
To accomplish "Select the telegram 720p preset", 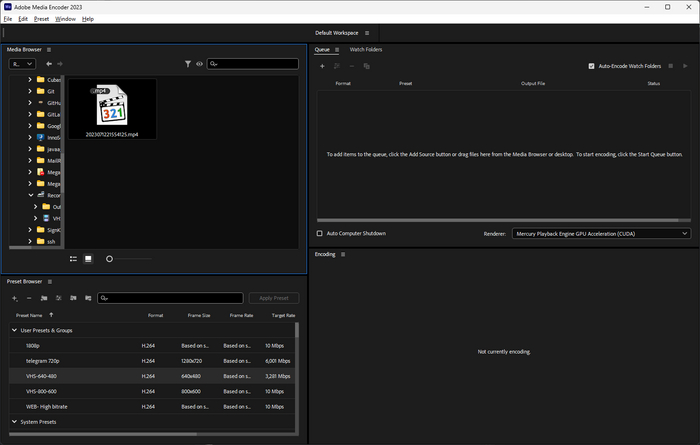I will (x=46, y=360).
